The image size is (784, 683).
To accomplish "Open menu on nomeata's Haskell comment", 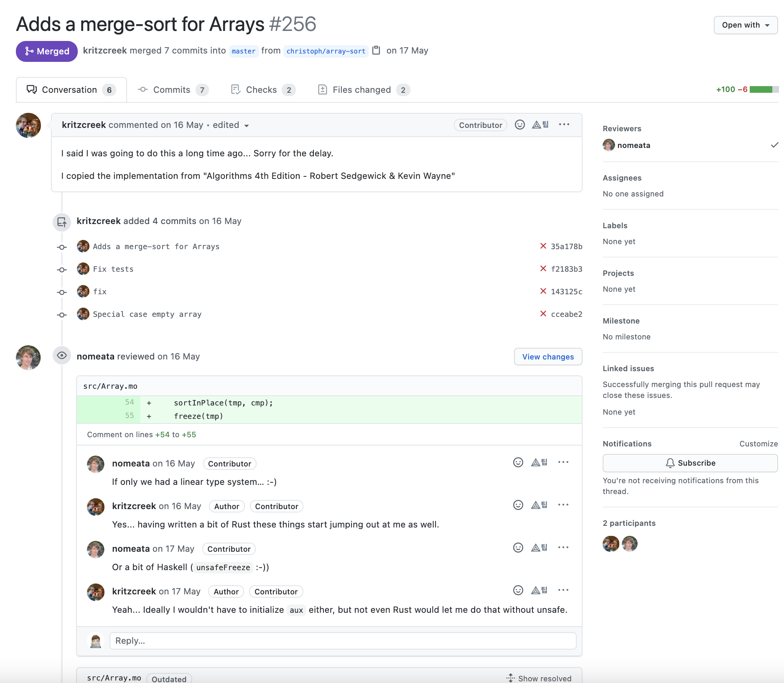I will coord(563,548).
